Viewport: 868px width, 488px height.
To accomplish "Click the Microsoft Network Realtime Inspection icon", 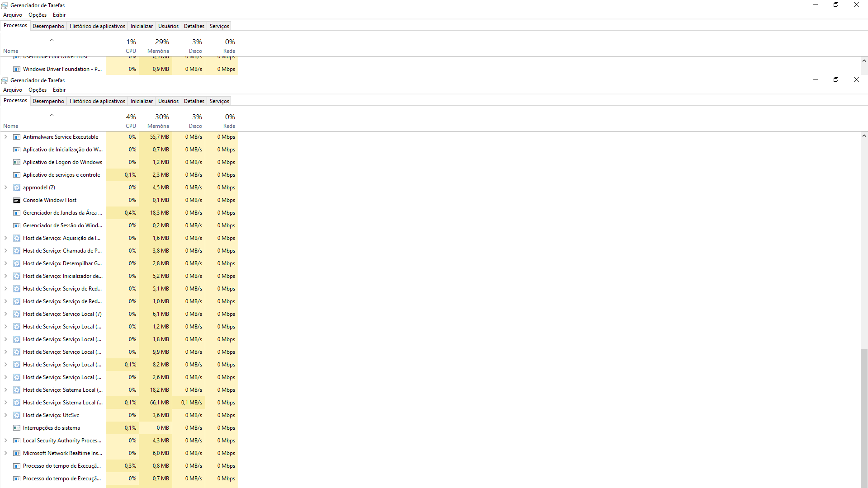I will [x=17, y=453].
